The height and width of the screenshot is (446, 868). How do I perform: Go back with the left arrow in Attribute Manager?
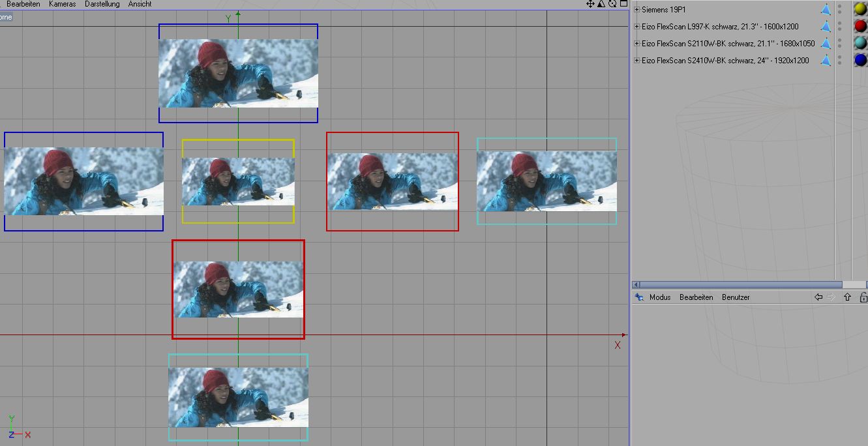tap(818, 297)
